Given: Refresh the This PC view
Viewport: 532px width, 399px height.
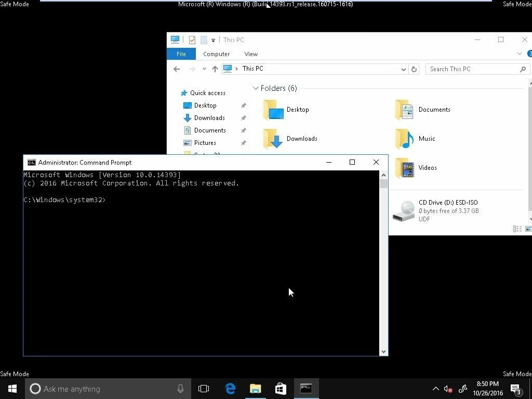Looking at the screenshot, I should (414, 69).
